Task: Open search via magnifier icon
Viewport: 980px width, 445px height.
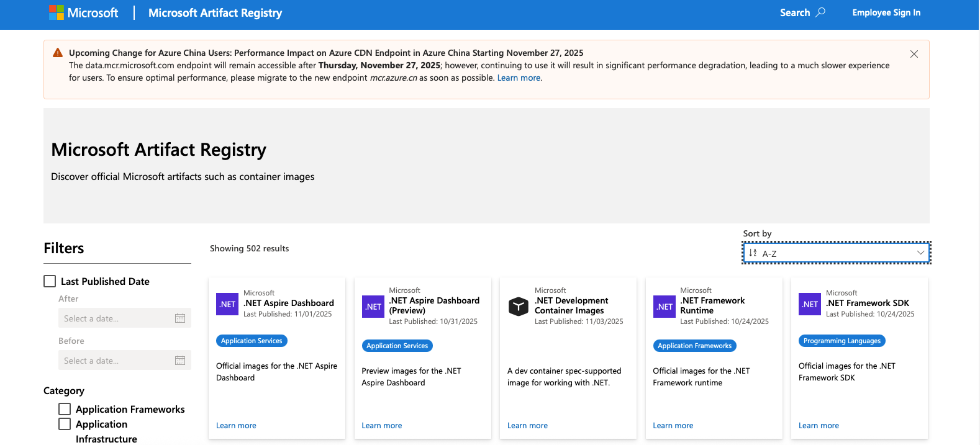Action: click(x=820, y=12)
